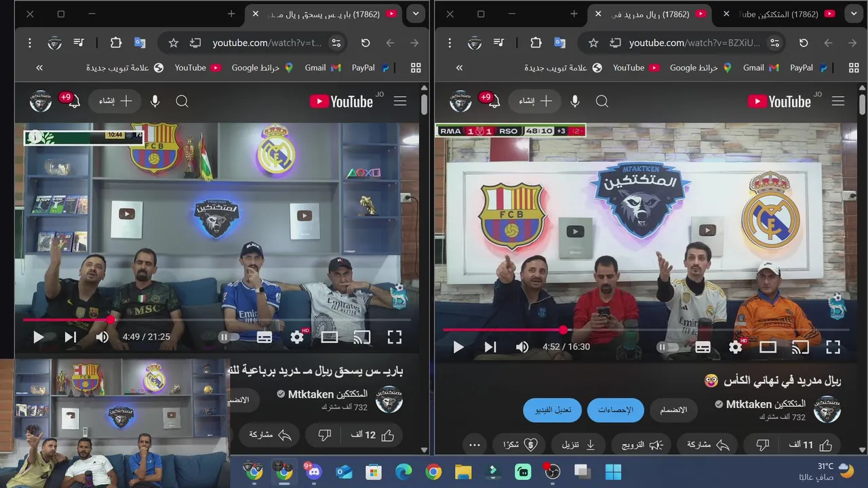
Task: Open tab search dropdown in right window
Action: pyautogui.click(x=854, y=14)
